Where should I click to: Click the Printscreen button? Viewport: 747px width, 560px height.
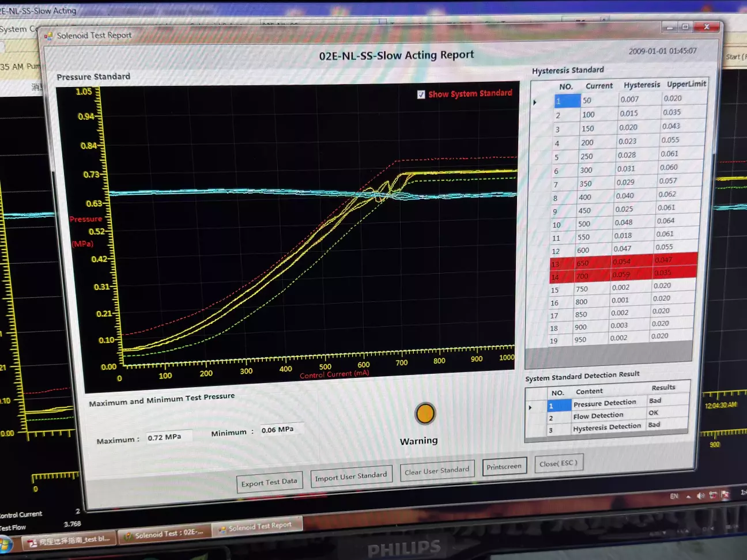coord(504,467)
